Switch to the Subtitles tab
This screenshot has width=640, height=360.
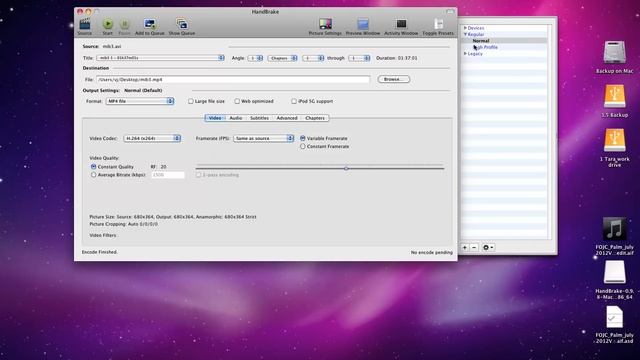tap(259, 118)
